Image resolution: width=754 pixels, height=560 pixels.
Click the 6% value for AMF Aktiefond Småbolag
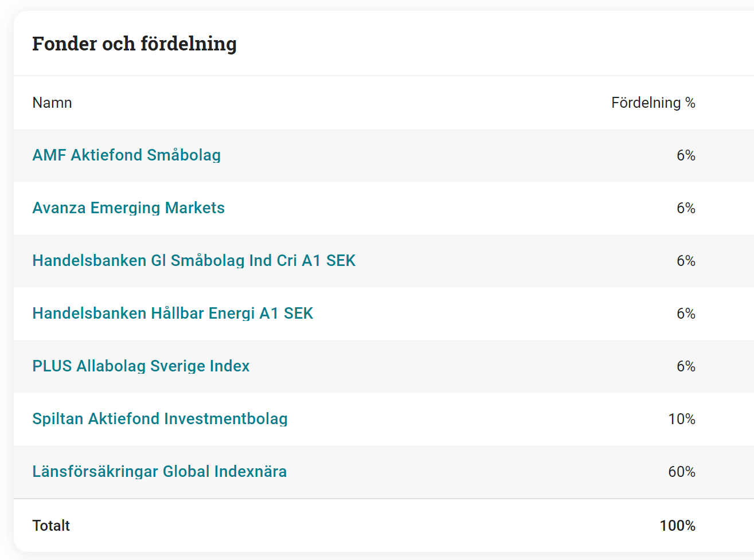pos(686,155)
